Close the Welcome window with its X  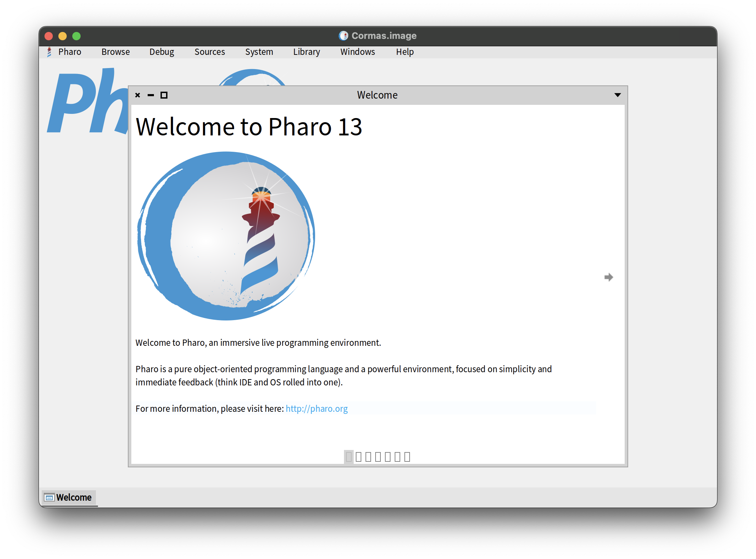pyautogui.click(x=138, y=95)
